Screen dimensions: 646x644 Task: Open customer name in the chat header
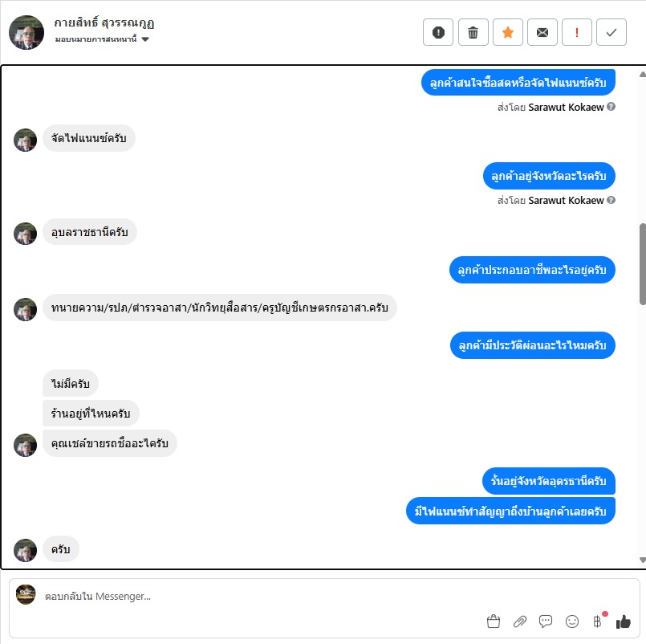104,22
